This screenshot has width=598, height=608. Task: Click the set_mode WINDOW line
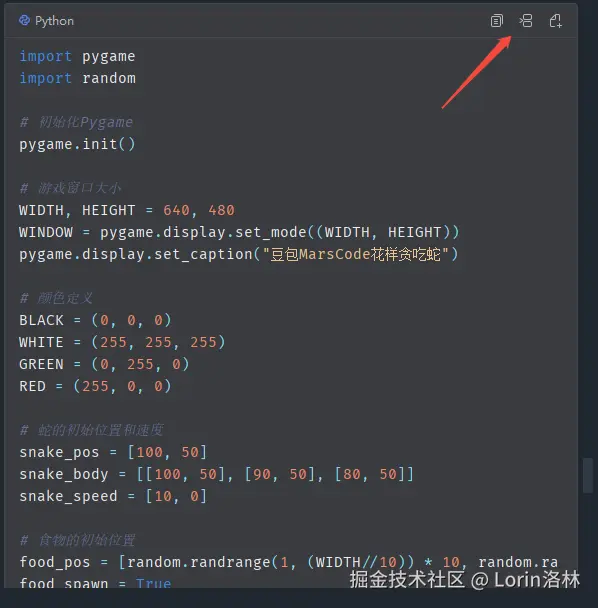click(x=239, y=232)
